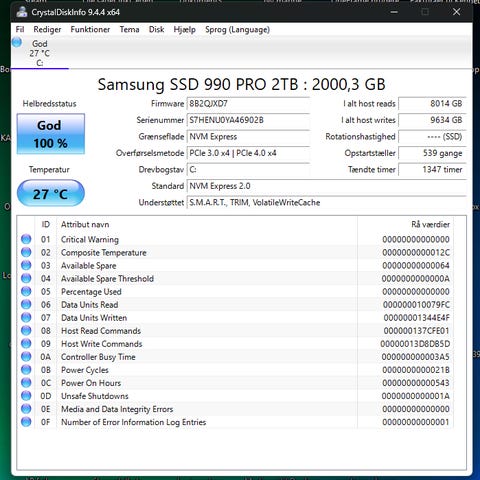Click the CrystalDiskInfo app icon in title bar

coord(22,12)
